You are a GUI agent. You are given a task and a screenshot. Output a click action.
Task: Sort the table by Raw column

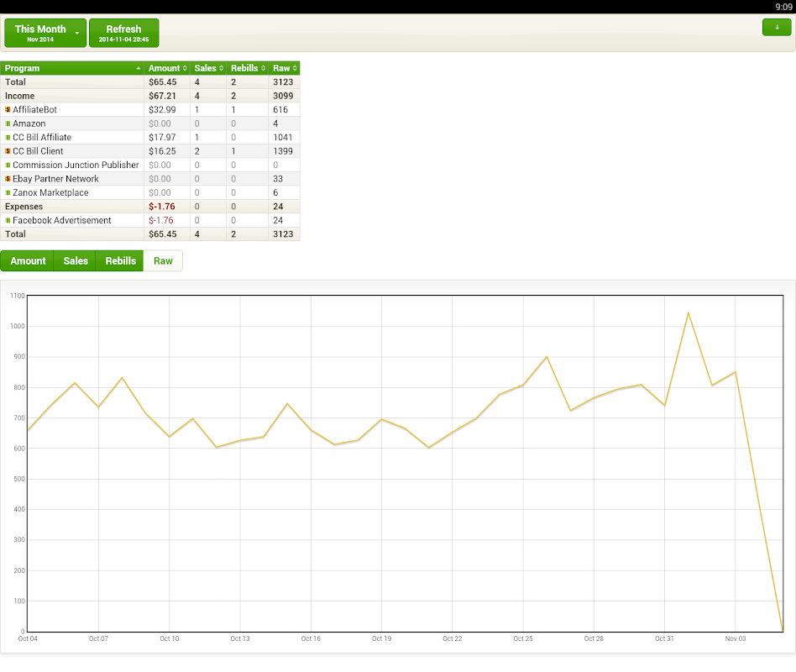tap(285, 68)
